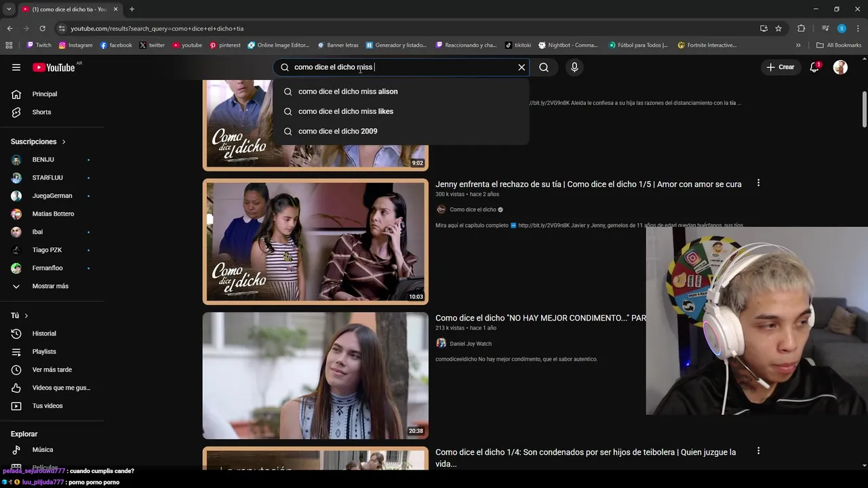The image size is (868, 488).
Task: Open the account avatar menu
Action: 840,67
